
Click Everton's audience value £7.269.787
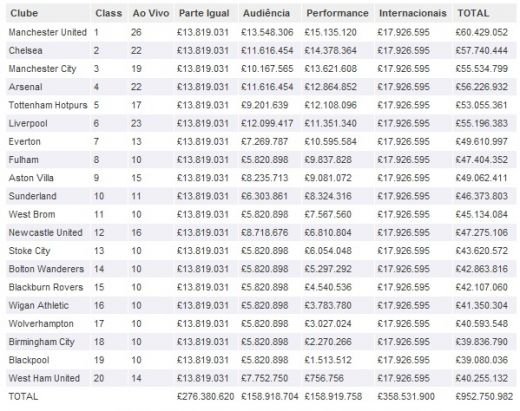click(x=265, y=142)
